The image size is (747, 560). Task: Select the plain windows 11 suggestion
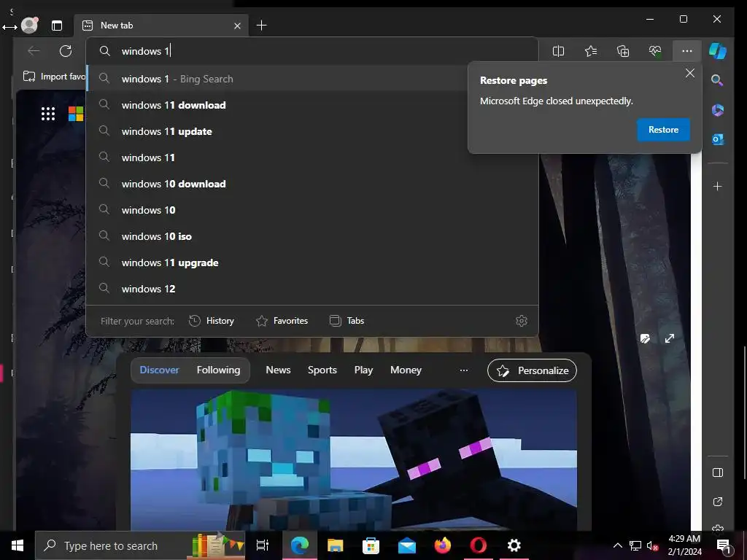pyautogui.click(x=312, y=157)
